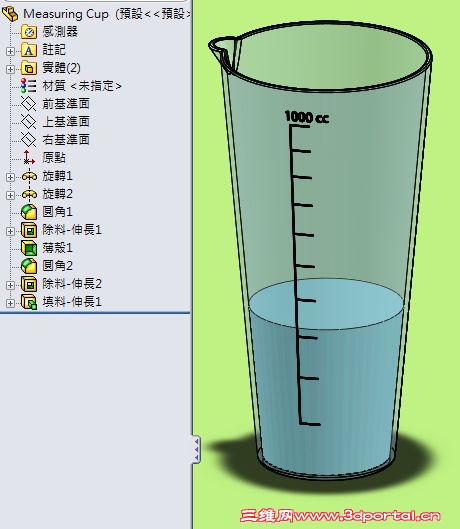Click the 旋轉2 revolve feature icon
Image resolution: width=460 pixels, height=529 pixels.
[x=29, y=194]
